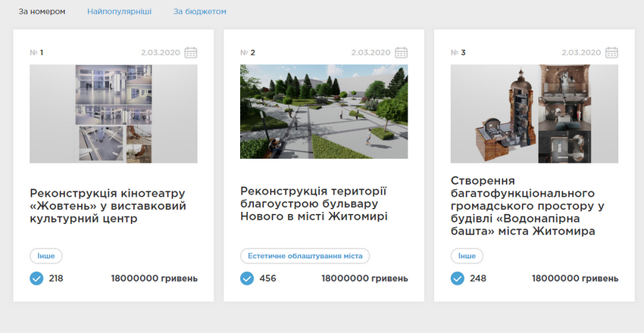Click the vote checkmark icon beside 456
Image resolution: width=644 pixels, height=333 pixels.
click(x=247, y=279)
